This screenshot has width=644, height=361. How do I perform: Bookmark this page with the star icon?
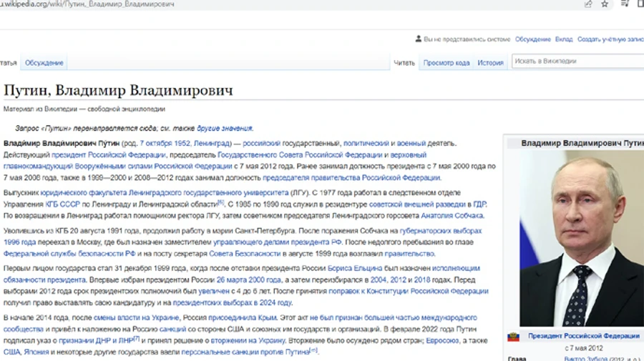coord(605,4)
